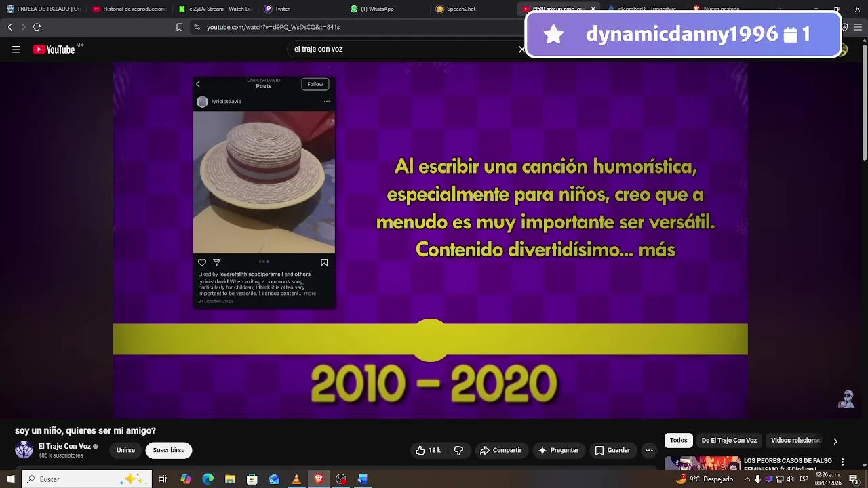Reload the YouTube page
The height and width of the screenshot is (488, 868).
tap(37, 27)
